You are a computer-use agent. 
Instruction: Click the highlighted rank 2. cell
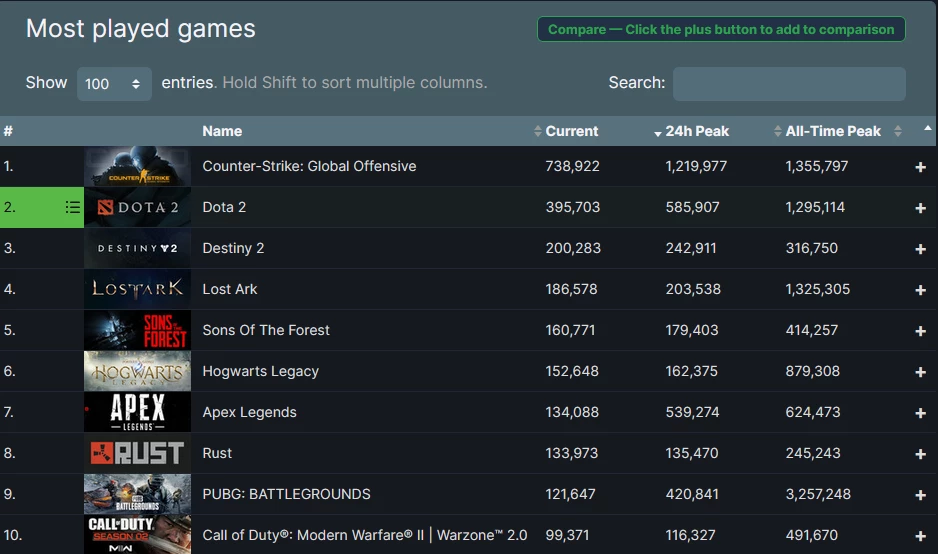(x=42, y=207)
